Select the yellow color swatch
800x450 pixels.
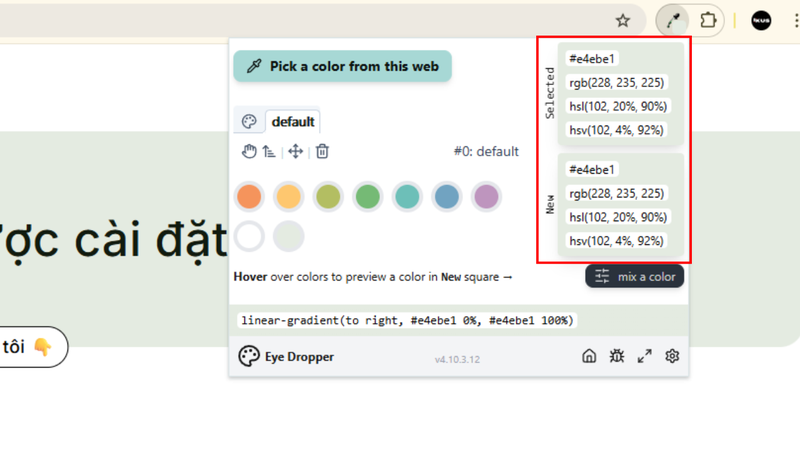288,196
